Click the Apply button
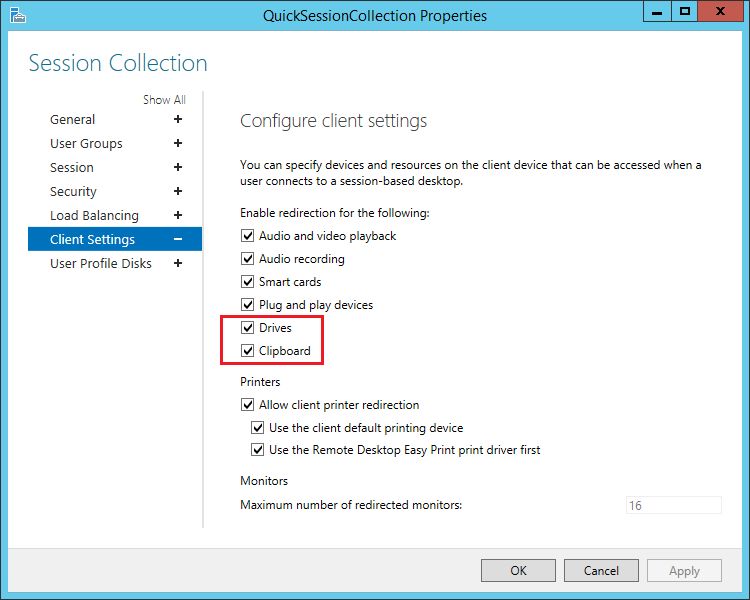 684,570
